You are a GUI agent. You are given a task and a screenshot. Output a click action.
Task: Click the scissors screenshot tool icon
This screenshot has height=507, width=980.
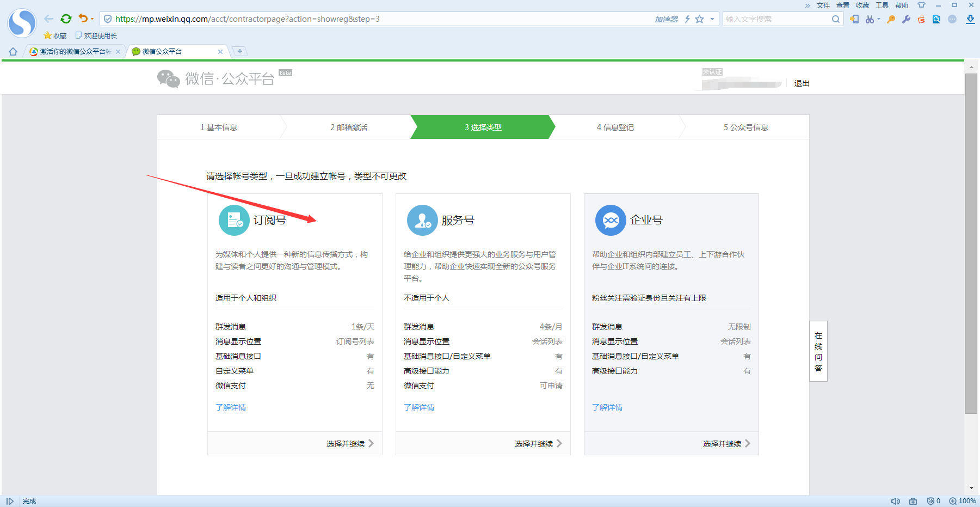pyautogui.click(x=870, y=19)
